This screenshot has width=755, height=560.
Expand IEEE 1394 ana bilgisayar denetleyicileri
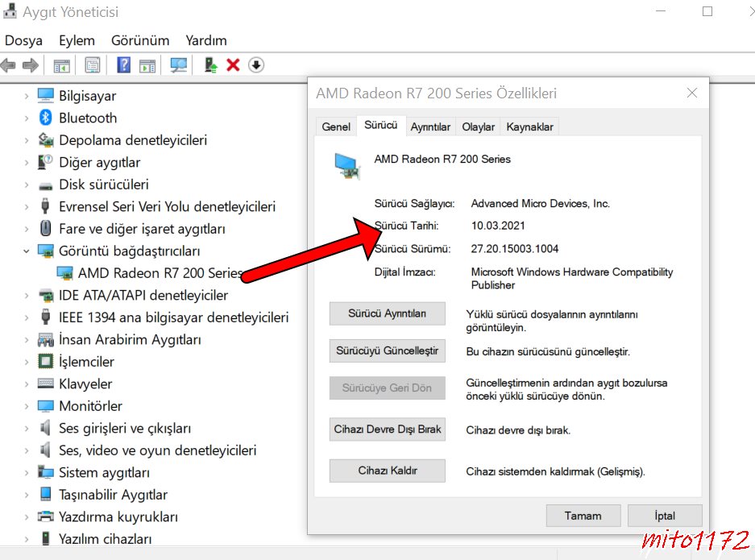[27, 317]
